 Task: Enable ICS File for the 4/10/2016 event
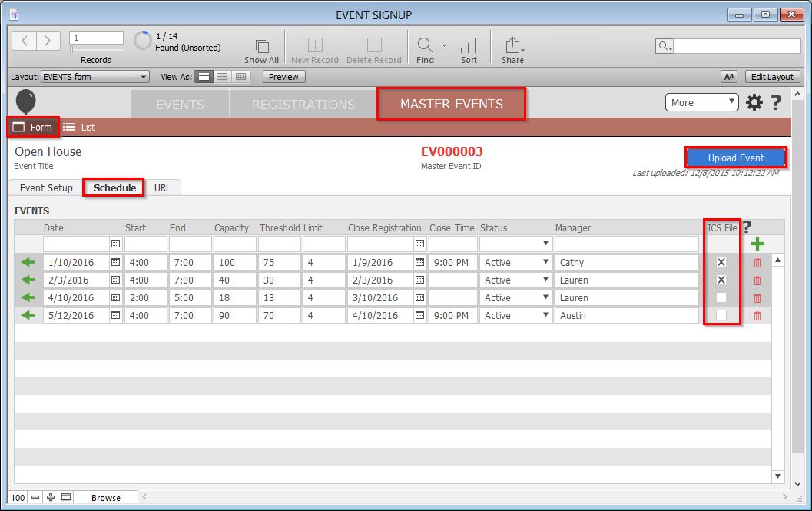pos(721,297)
